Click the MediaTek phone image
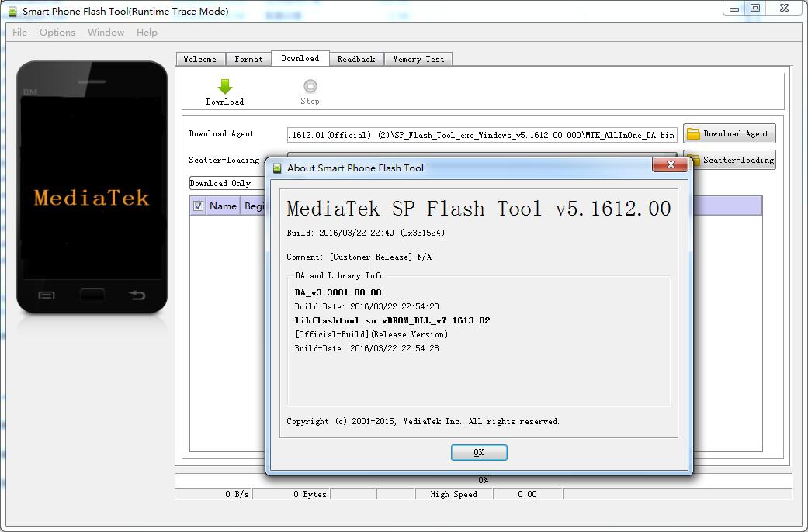808x532 pixels. [92, 188]
